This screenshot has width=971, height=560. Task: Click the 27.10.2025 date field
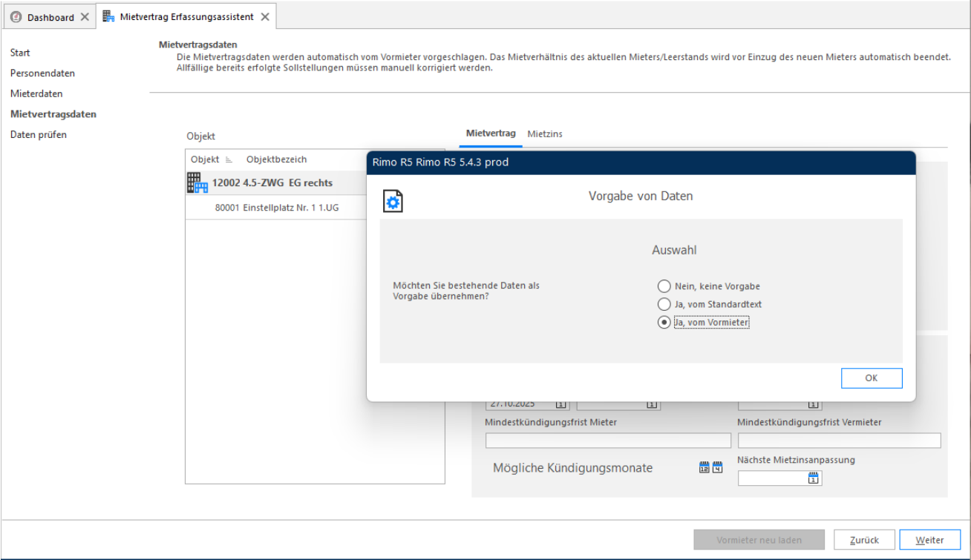tap(520, 404)
